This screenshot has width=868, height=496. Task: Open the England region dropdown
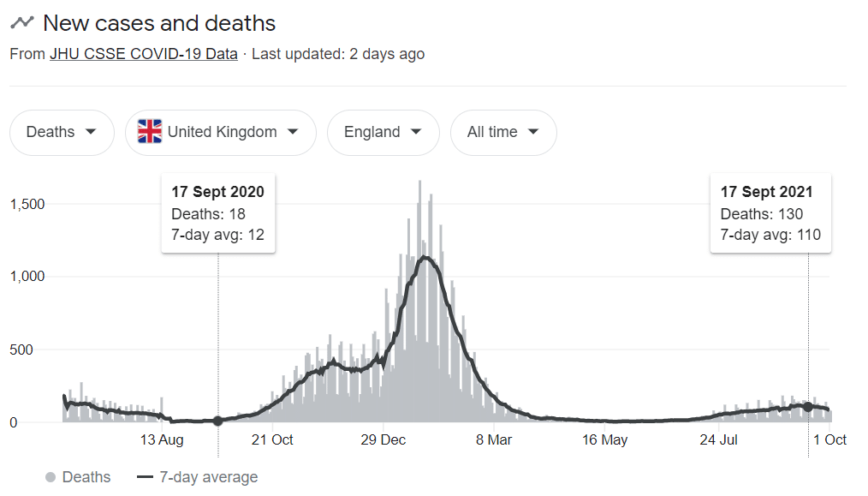point(383,133)
